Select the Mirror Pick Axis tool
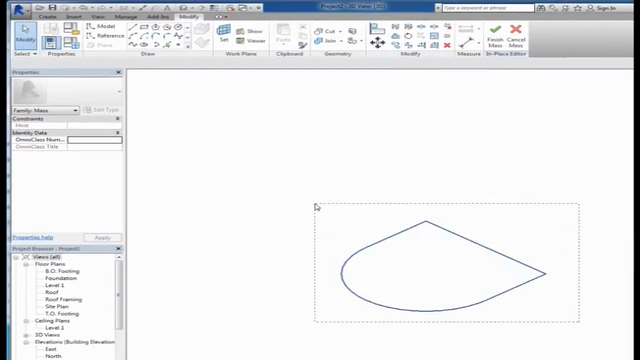640x360 pixels. [x=396, y=27]
